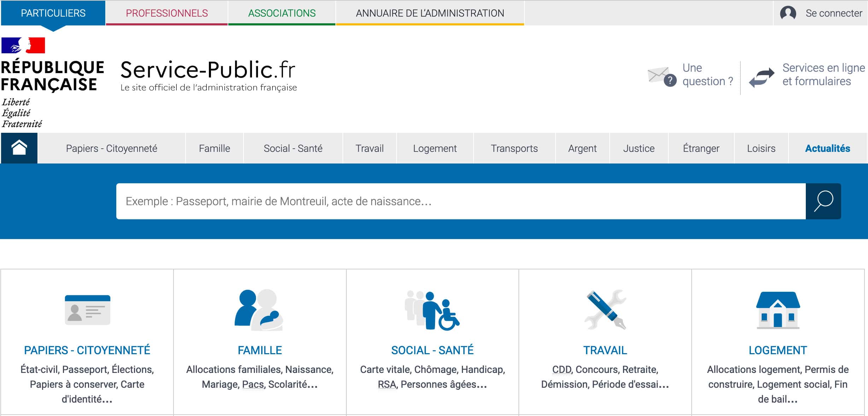Click the envelope question mark icon

click(662, 77)
